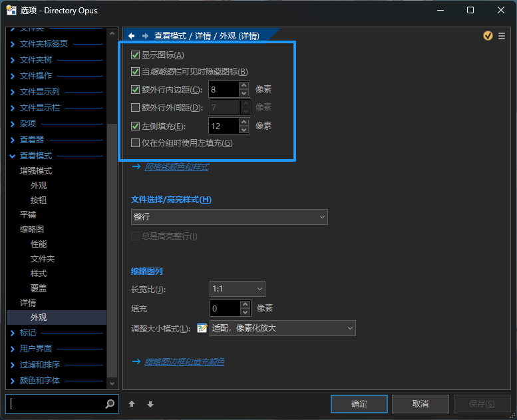Select 性能 under 缩略图 in the tree

pyautogui.click(x=39, y=244)
